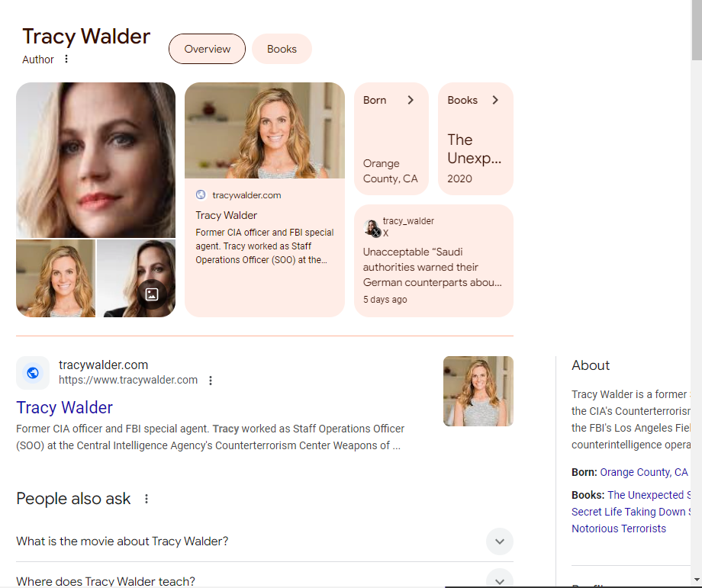Click the page vertical scrollbar thumb
The width and height of the screenshot is (702, 588).
(696, 30)
